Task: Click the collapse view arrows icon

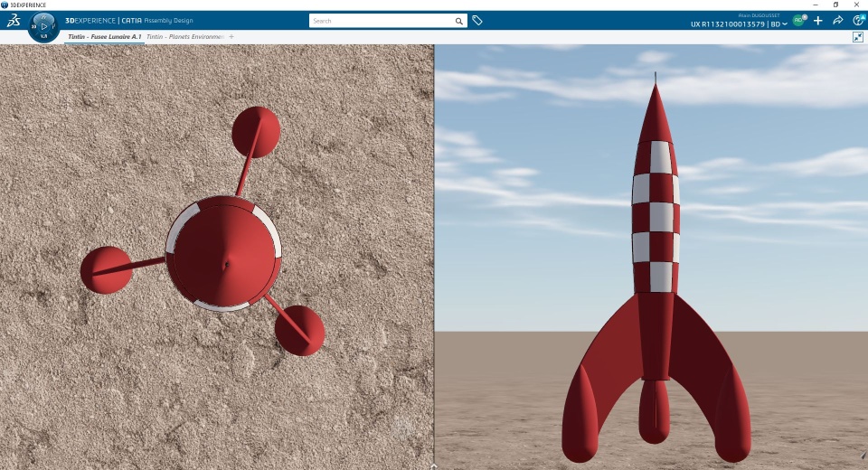Action: [x=857, y=37]
